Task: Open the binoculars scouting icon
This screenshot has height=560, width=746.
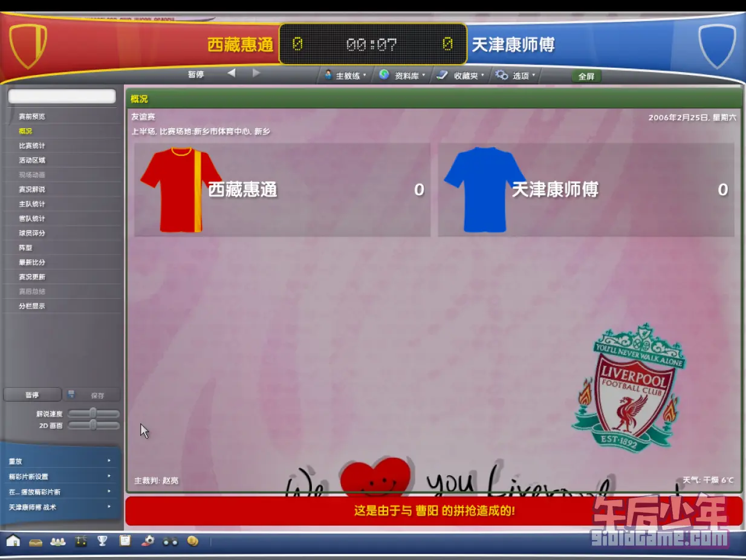Action: pyautogui.click(x=170, y=541)
